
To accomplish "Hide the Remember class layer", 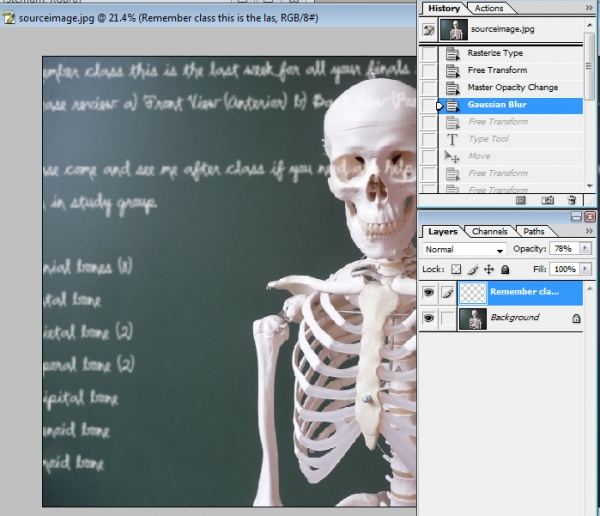I will click(429, 293).
